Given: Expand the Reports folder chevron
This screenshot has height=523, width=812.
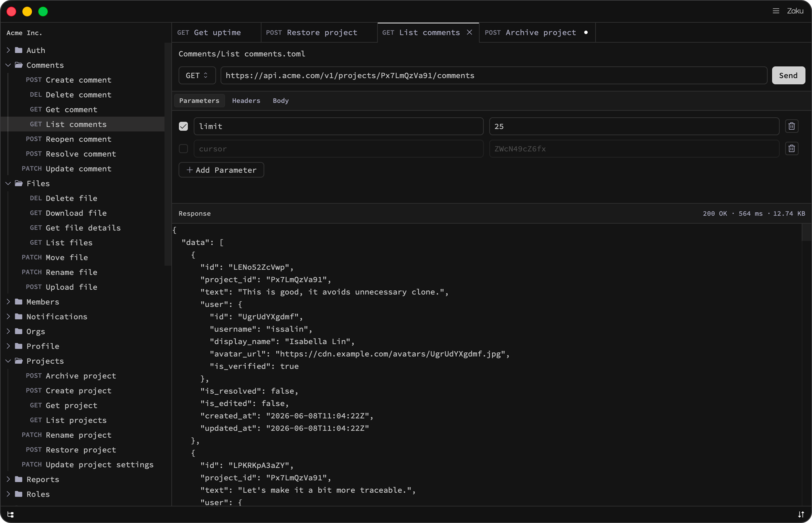Looking at the screenshot, I should [x=8, y=479].
